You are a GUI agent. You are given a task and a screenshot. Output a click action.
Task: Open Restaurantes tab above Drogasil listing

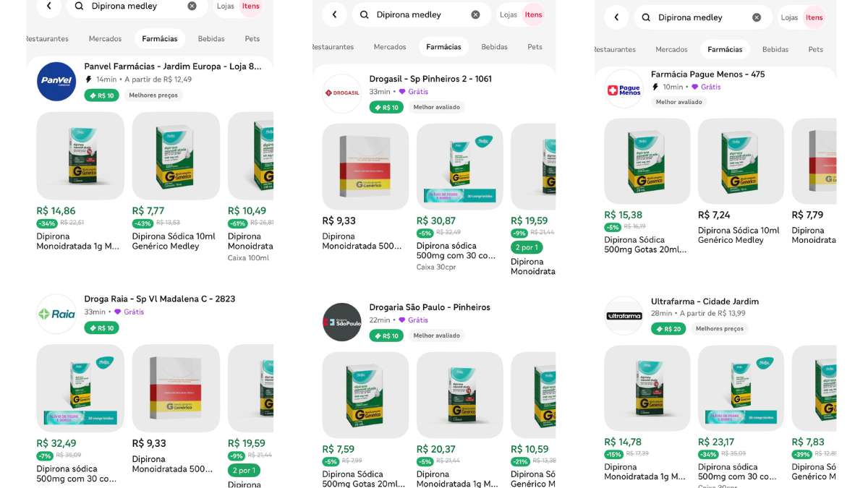point(333,47)
